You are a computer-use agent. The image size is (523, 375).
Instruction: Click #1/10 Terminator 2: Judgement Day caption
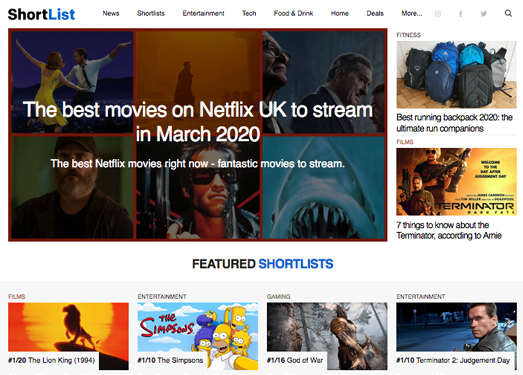point(453,360)
